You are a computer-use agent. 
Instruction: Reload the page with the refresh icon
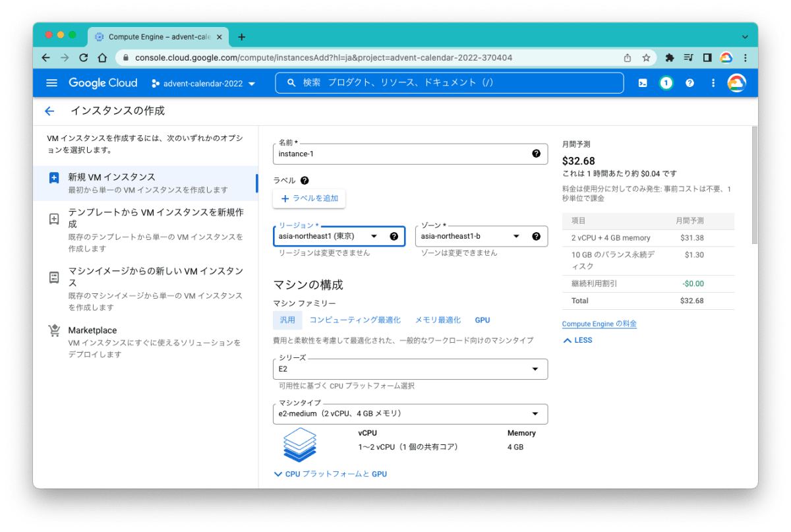pyautogui.click(x=84, y=57)
